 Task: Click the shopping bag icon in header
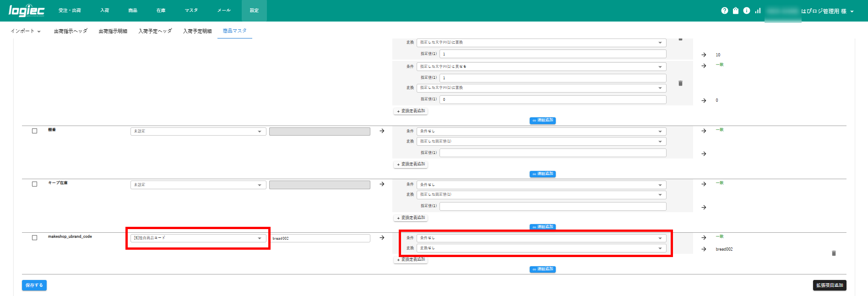tap(736, 11)
